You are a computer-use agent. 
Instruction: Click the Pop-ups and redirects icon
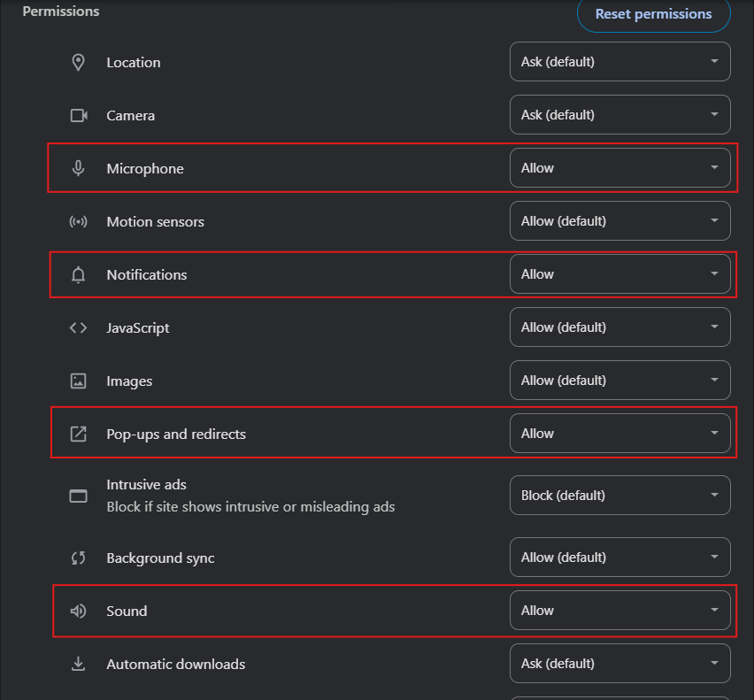tap(78, 434)
